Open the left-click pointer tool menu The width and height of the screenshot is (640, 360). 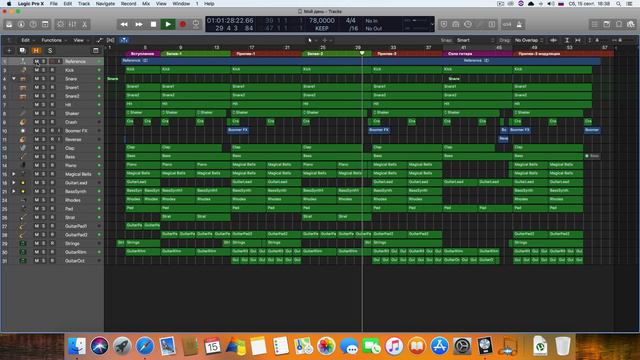pos(312,40)
